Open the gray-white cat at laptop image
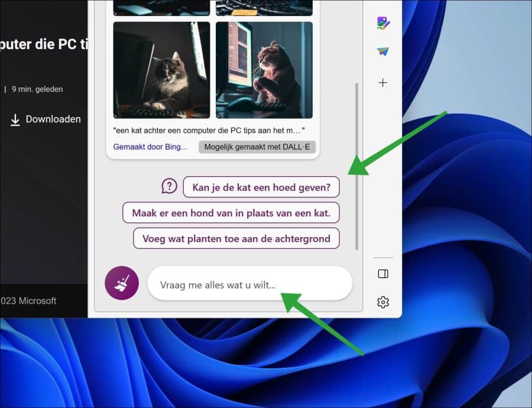This screenshot has width=532, height=408. point(161,70)
